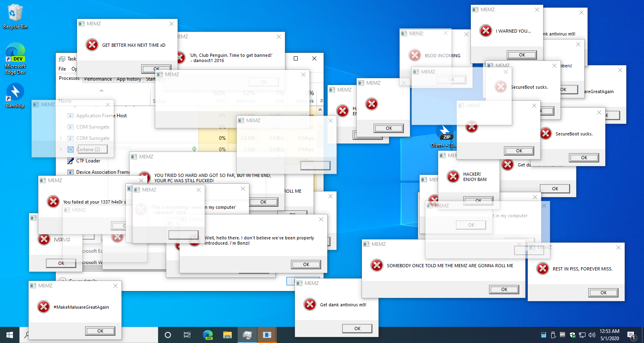Open Windows Security tray icon
Image resolution: width=644 pixels, height=343 pixels.
click(x=573, y=335)
